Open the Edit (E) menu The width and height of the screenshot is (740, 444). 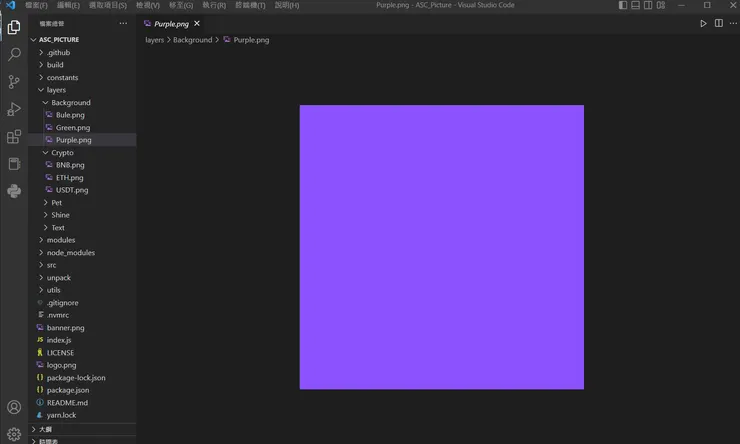[68, 5]
